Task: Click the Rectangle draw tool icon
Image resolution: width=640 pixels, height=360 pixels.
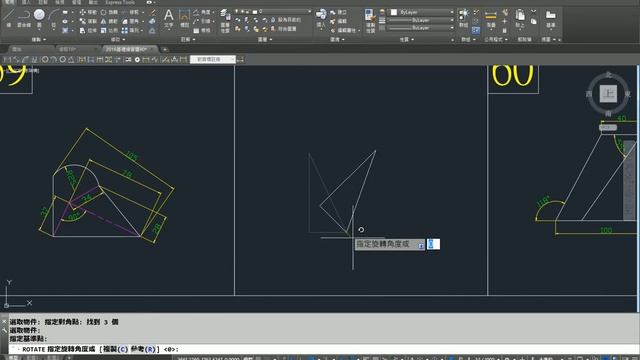Action: [x=65, y=12]
